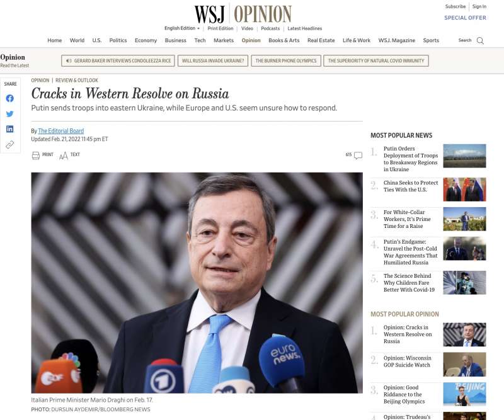
Task: Open Will Russia Invade Ukraine button
Action: click(x=213, y=60)
